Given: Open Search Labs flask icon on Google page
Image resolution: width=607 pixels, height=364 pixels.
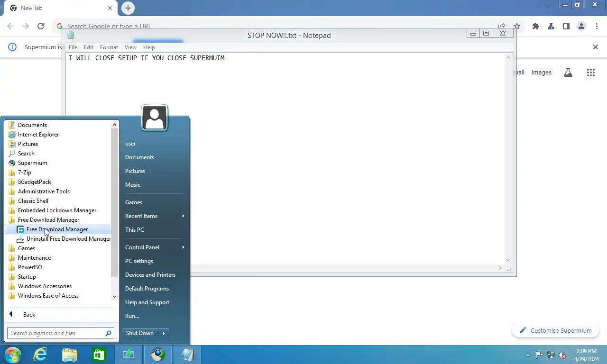Looking at the screenshot, I should coord(568,73).
